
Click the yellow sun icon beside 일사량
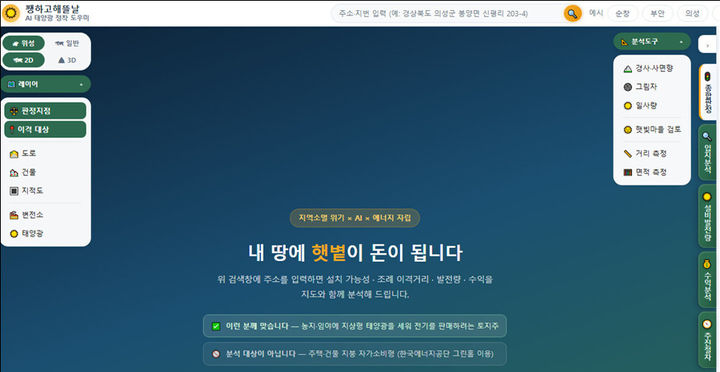(x=628, y=106)
